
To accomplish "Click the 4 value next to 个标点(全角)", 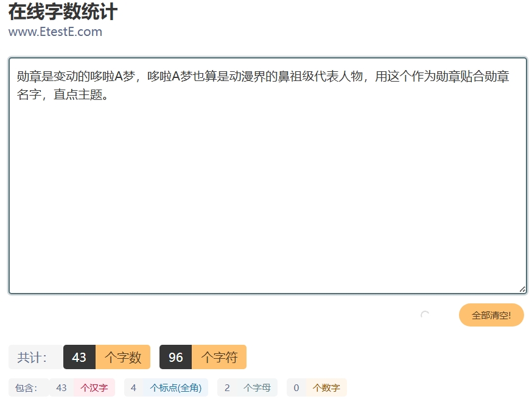I will pos(133,387).
